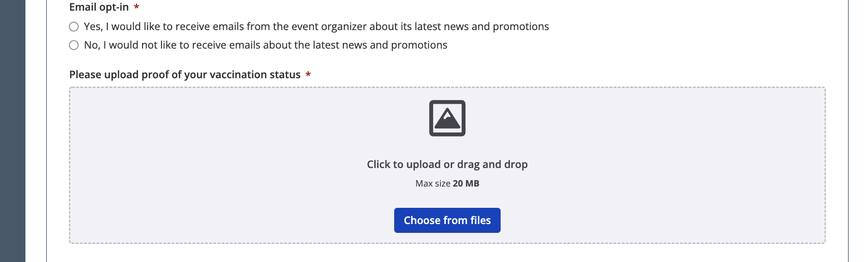
Task: Click the "Click to upload or drag and drop" text
Action: tap(447, 164)
